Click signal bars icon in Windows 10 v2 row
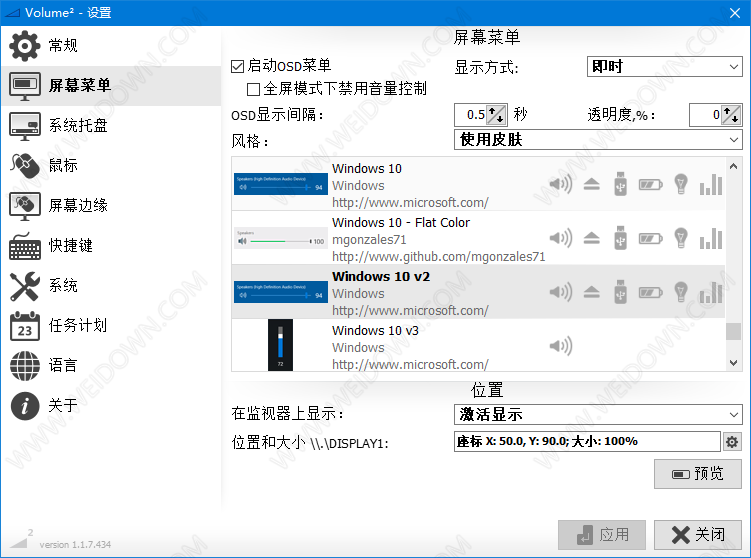The width and height of the screenshot is (751, 558). 711,292
